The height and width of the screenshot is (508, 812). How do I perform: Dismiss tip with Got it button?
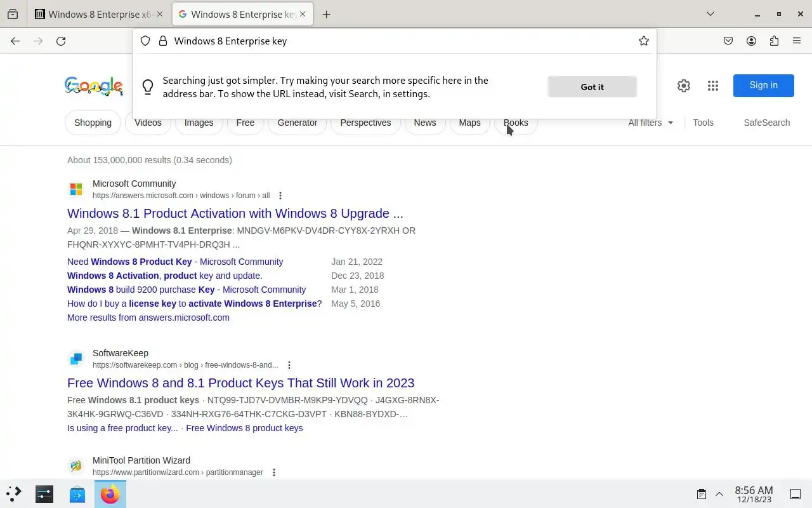coord(593,87)
